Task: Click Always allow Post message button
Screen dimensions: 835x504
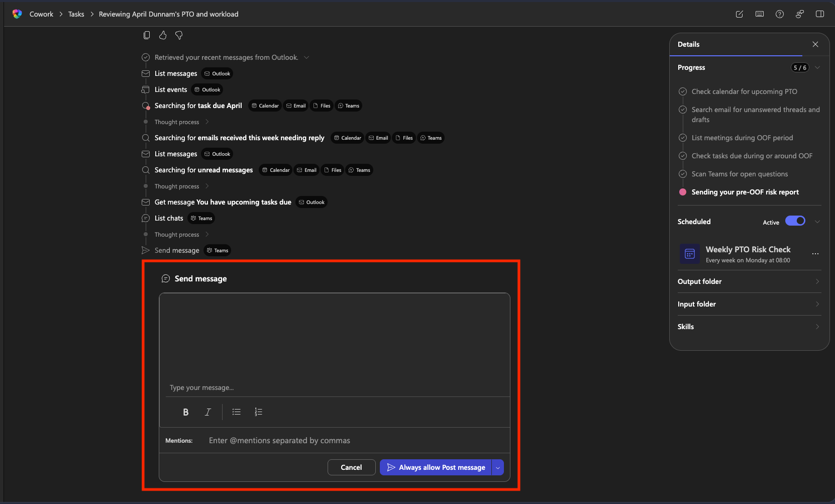Action: (436, 467)
